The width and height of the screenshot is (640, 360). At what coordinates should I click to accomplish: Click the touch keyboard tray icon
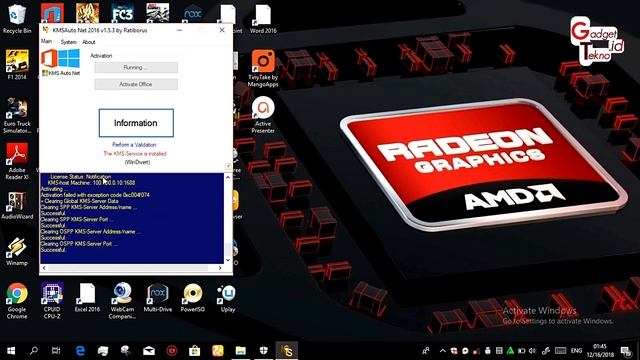point(560,351)
